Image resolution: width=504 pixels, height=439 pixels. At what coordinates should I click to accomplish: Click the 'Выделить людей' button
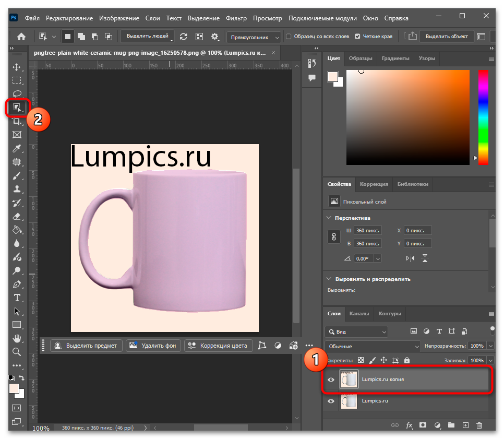pos(147,36)
